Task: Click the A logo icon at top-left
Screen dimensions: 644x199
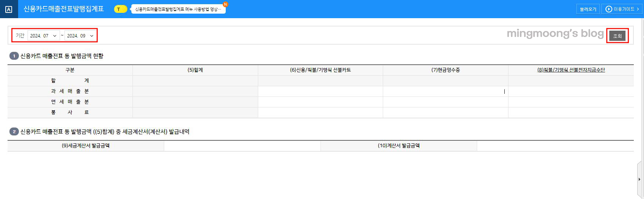Action: pos(9,9)
